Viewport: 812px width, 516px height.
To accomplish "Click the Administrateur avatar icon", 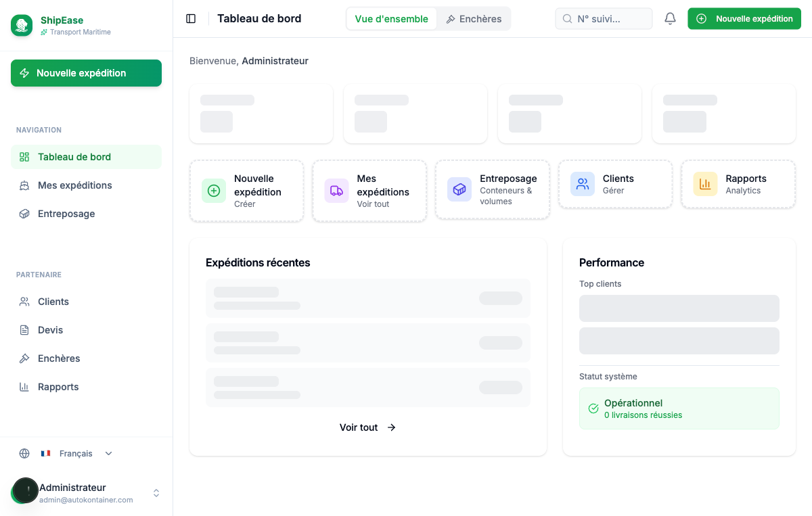I will [26, 490].
